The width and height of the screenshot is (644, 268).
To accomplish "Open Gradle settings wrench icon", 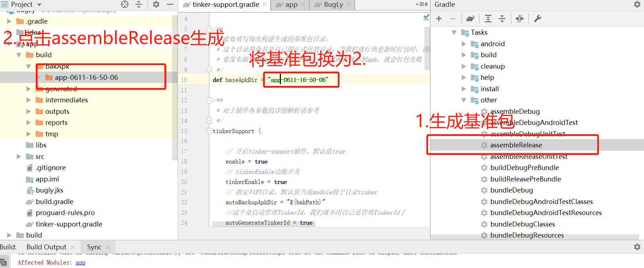I will click(538, 19).
